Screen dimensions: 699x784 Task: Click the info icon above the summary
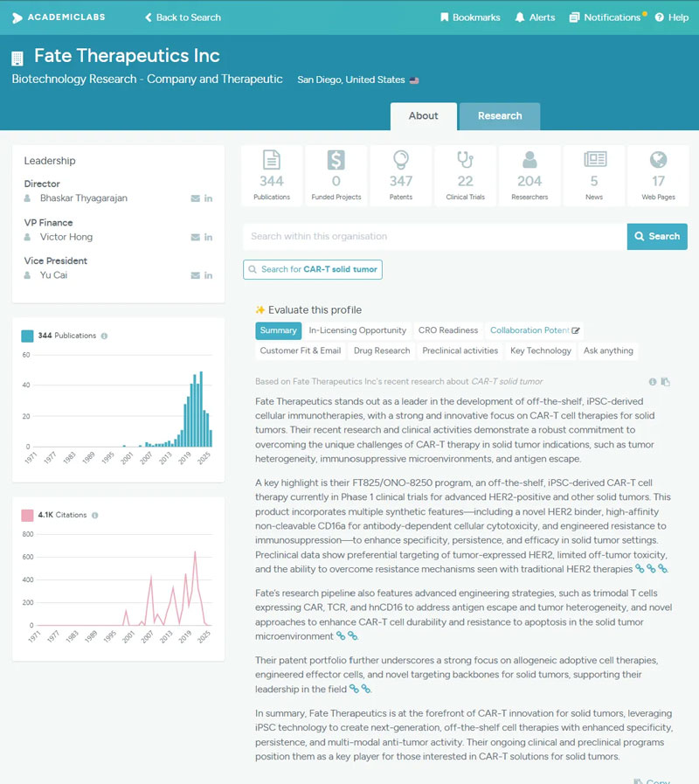653,382
